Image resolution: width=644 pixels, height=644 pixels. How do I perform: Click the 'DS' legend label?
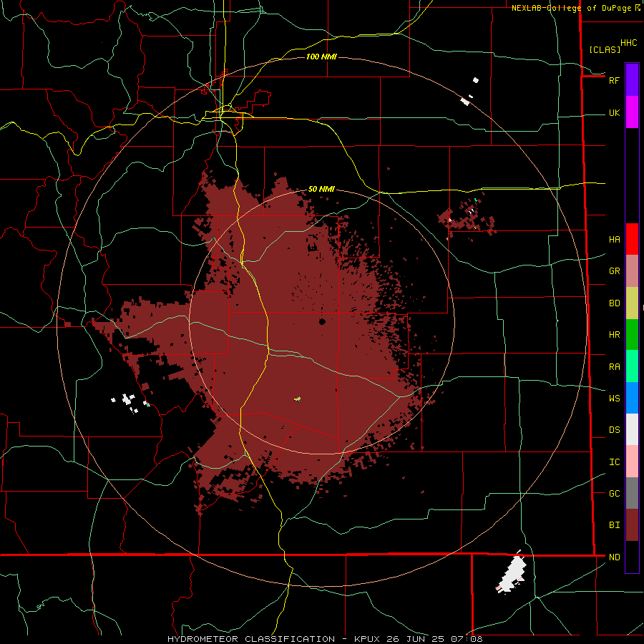pos(614,430)
